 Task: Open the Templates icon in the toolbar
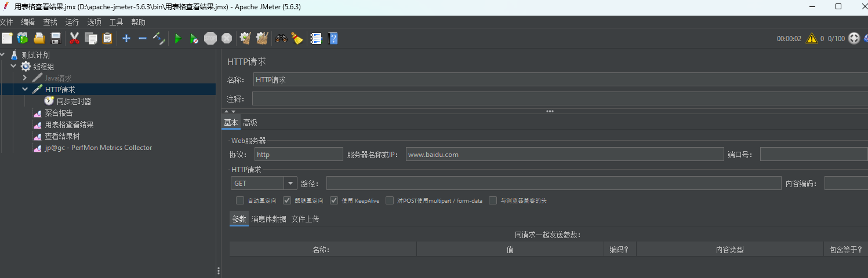[23, 38]
